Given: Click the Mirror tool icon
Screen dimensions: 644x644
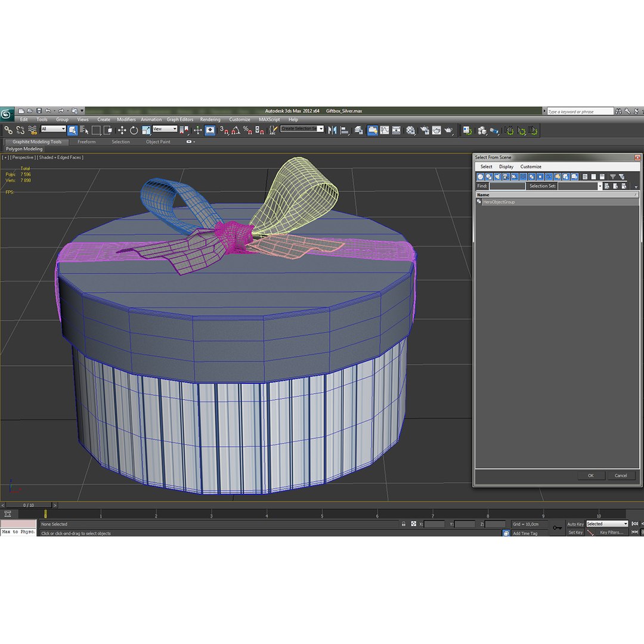Looking at the screenshot, I should tap(332, 130).
